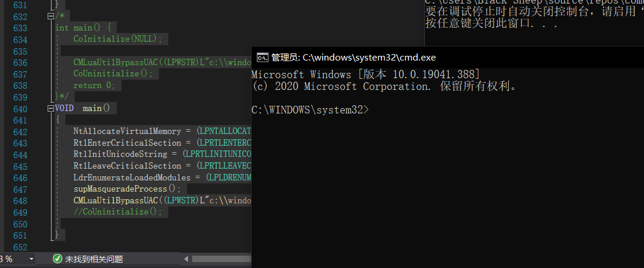Collapse the comment block at line 632
This screenshot has width=644, height=268.
51,16
